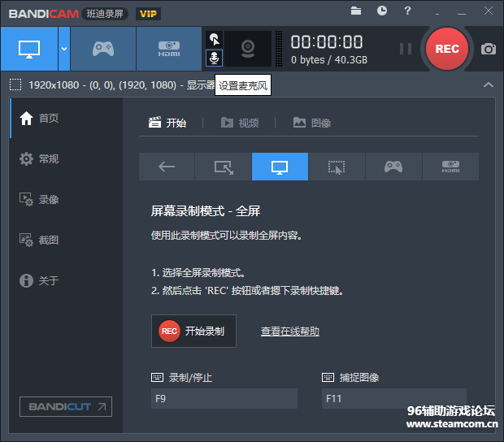Select the game recording mode in top bar
Viewport: 504px width, 442px height.
[x=102, y=49]
